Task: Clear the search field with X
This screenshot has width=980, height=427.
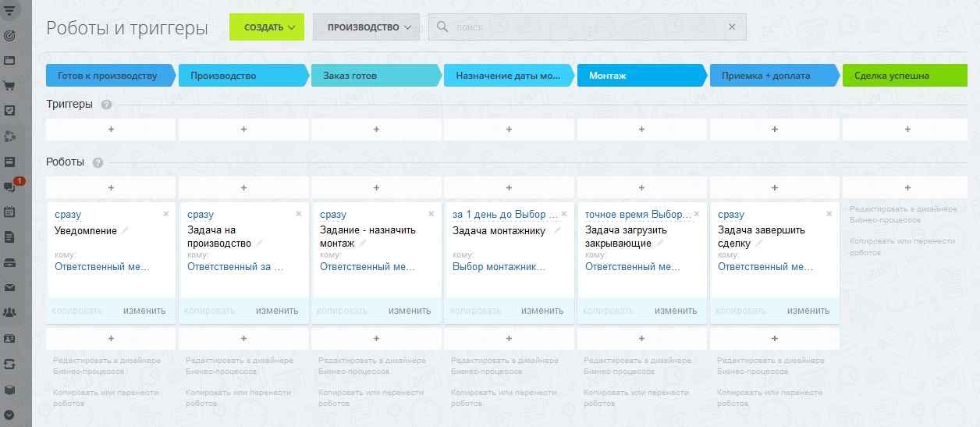Action: point(732,27)
